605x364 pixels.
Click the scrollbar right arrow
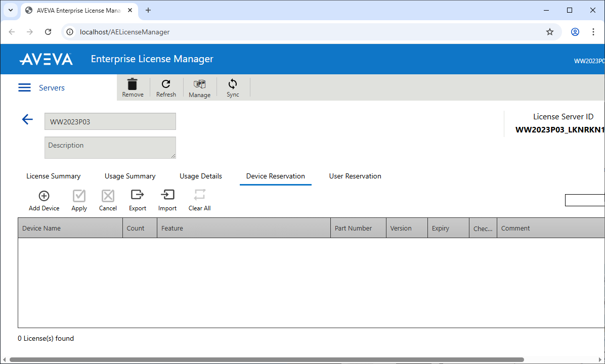click(x=600, y=360)
